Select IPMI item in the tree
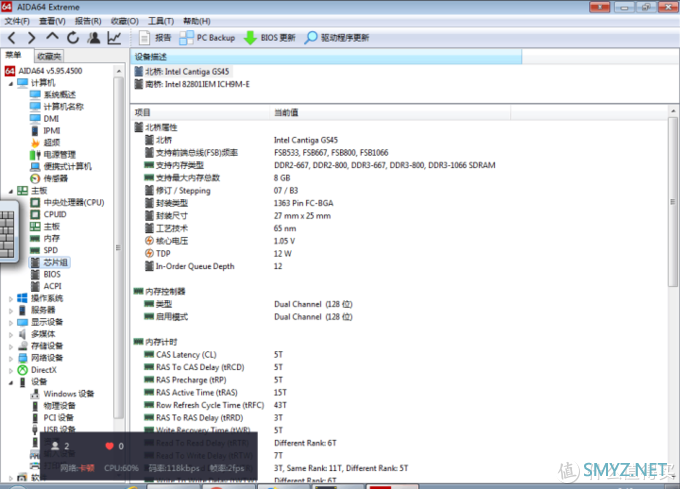Image resolution: width=680 pixels, height=489 pixels. 45,130
